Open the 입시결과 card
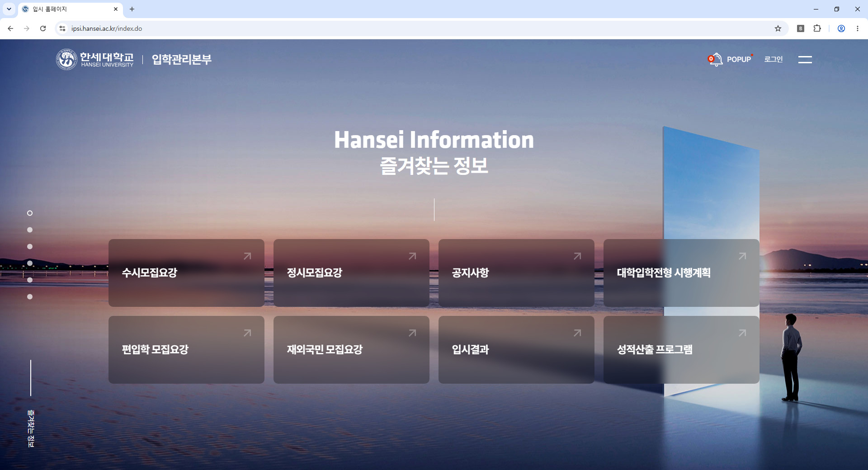The image size is (868, 470). [516, 350]
